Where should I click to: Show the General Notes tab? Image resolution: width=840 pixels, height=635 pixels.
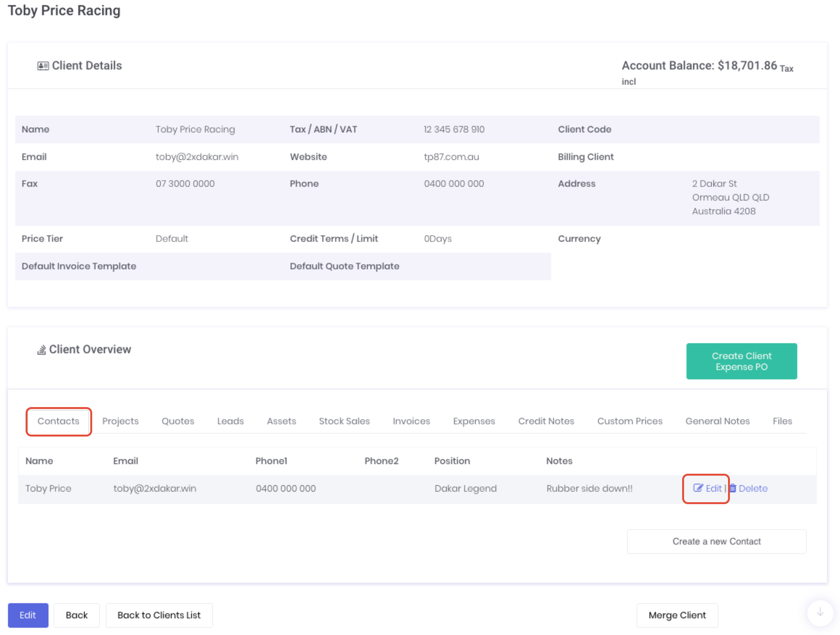(717, 421)
